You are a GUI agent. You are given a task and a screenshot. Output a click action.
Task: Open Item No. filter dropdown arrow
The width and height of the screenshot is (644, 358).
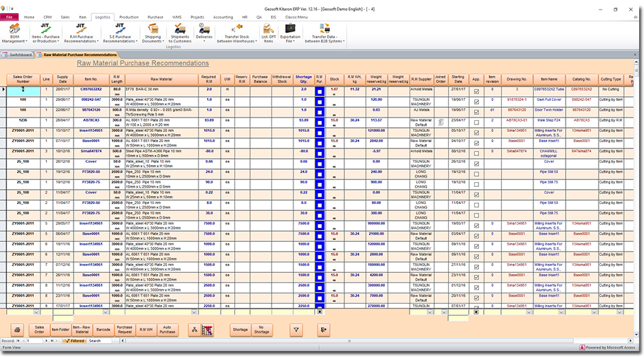(x=105, y=312)
